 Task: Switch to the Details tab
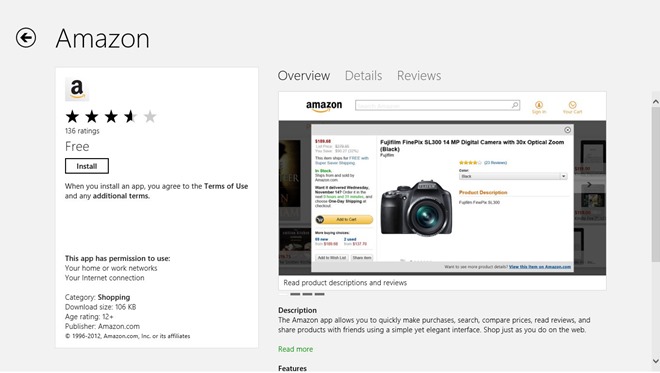[x=363, y=76]
